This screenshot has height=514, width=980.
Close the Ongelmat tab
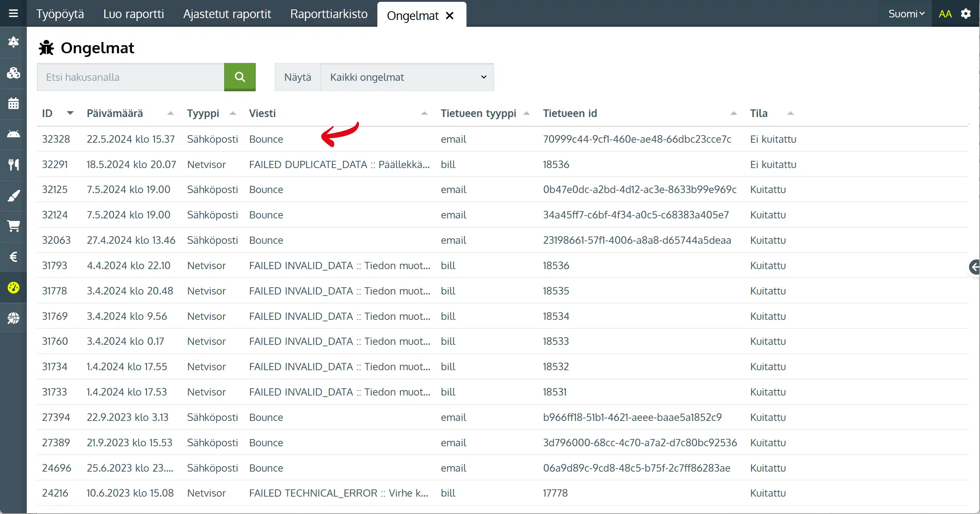(x=450, y=16)
